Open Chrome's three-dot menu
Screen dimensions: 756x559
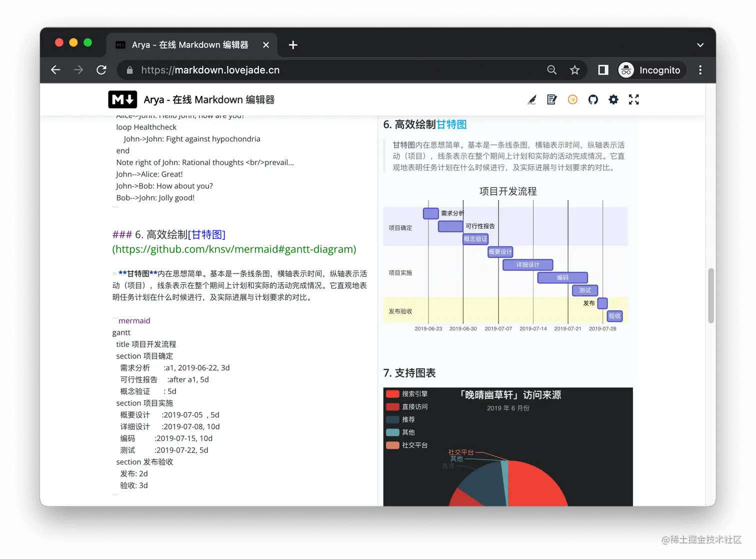point(700,70)
